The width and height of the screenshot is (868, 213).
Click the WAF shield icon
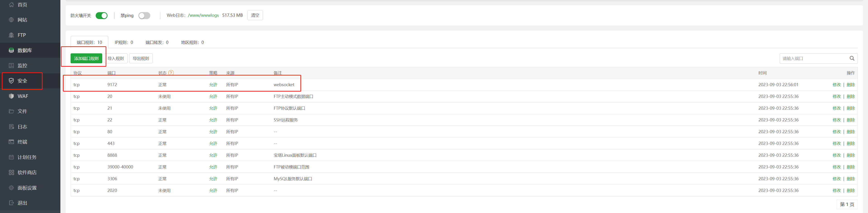coord(11,96)
